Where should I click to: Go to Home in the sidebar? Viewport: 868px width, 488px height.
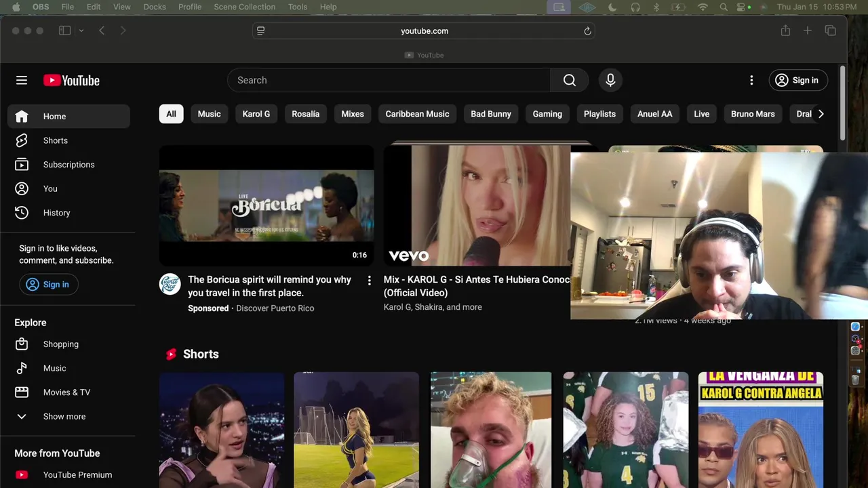tap(68, 117)
